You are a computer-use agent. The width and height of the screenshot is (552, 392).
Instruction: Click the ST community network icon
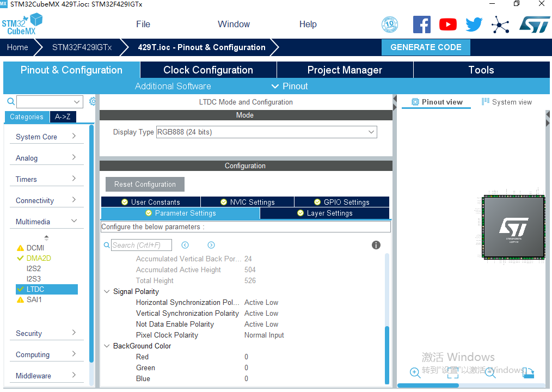[500, 24]
